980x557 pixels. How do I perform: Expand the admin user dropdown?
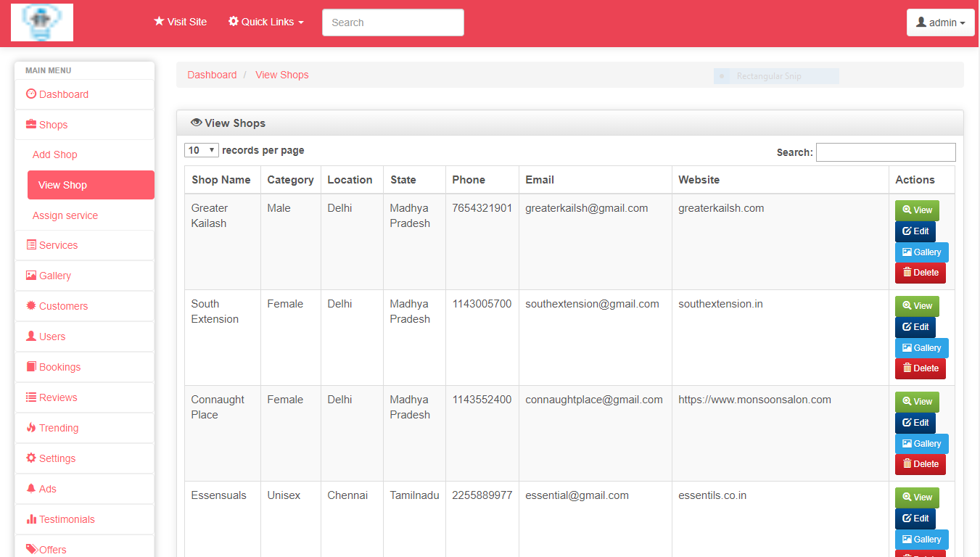tap(940, 22)
